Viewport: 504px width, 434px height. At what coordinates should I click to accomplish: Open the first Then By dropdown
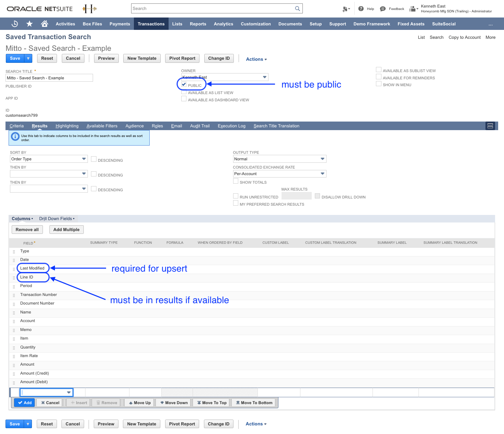tap(84, 174)
